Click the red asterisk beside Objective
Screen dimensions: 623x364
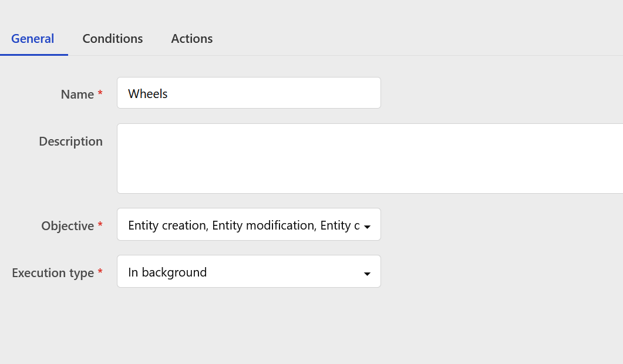coord(100,225)
